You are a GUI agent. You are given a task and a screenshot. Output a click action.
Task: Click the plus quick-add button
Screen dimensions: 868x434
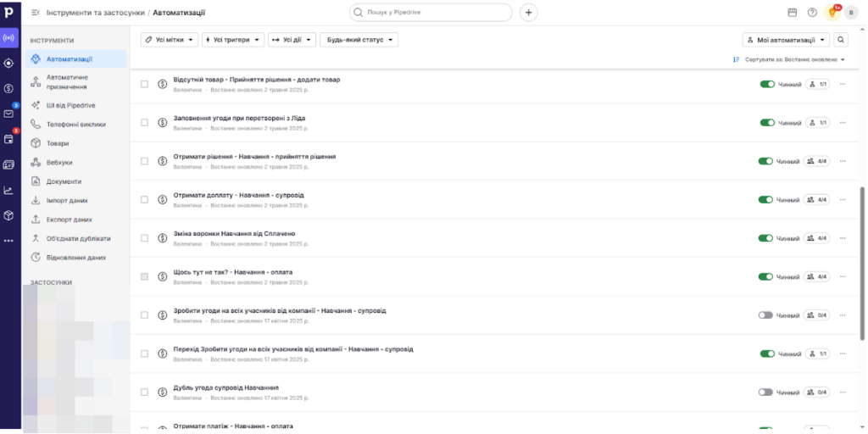point(529,12)
